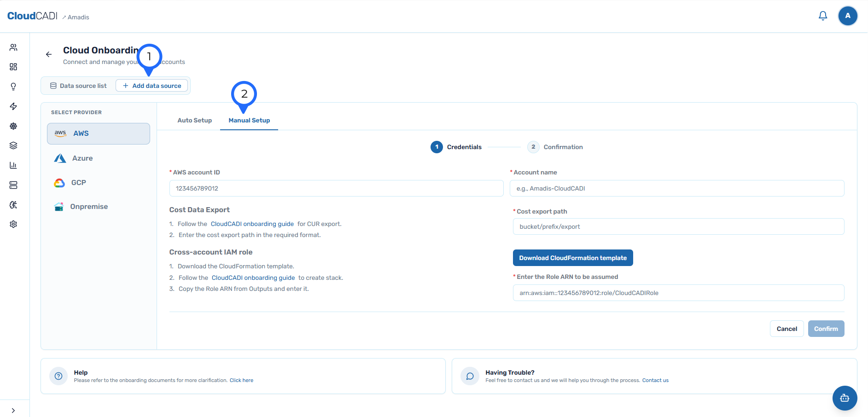This screenshot has width=868, height=417.
Task: Click the Having Trouble chat bubble icon
Action: 470,376
